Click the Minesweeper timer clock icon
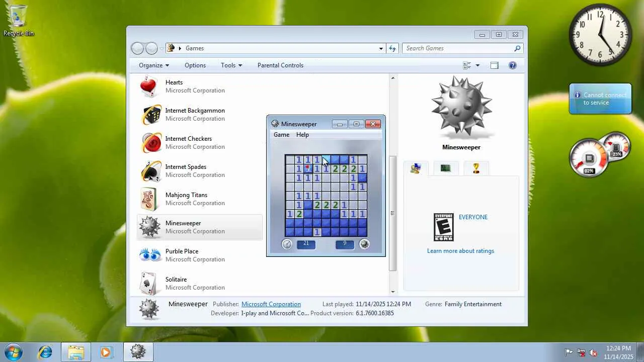The height and width of the screenshot is (362, 644). tap(287, 244)
